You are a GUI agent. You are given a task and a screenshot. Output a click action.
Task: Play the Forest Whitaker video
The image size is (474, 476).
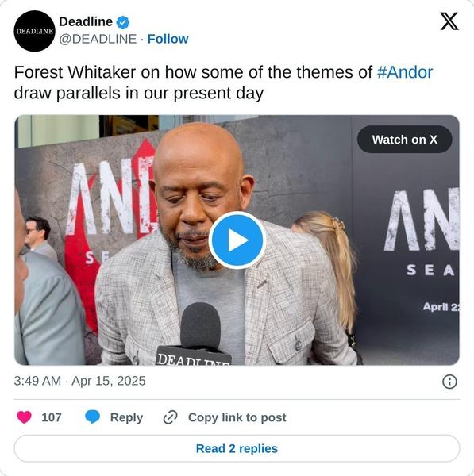(x=237, y=240)
